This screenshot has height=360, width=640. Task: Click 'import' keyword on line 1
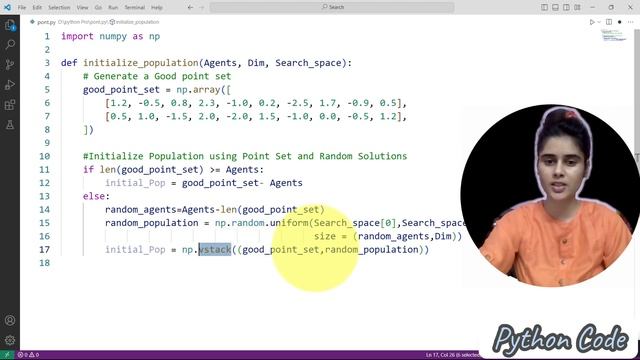[x=77, y=36]
